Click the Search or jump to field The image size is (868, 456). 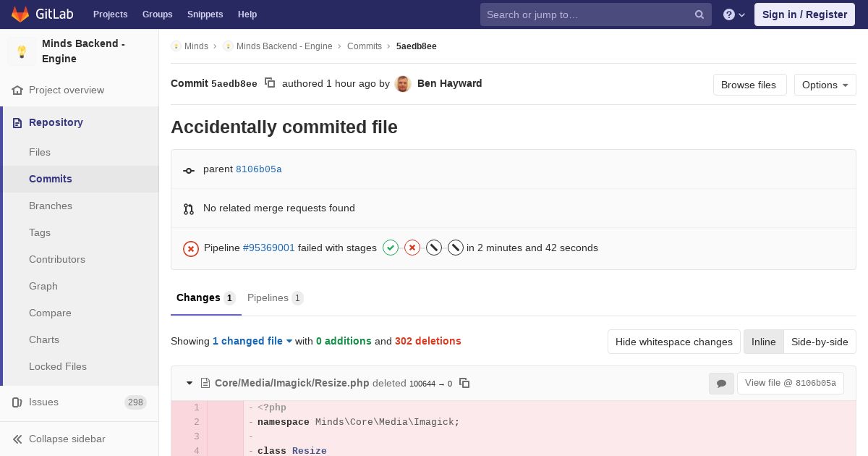(x=596, y=14)
